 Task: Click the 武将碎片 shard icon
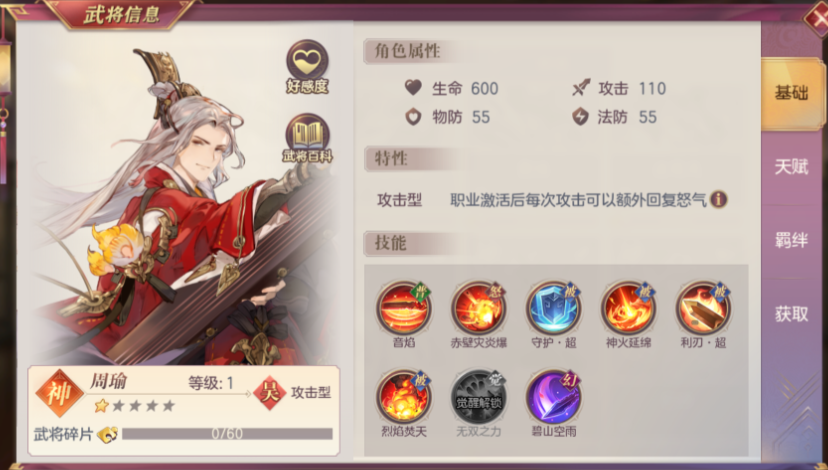tap(107, 435)
